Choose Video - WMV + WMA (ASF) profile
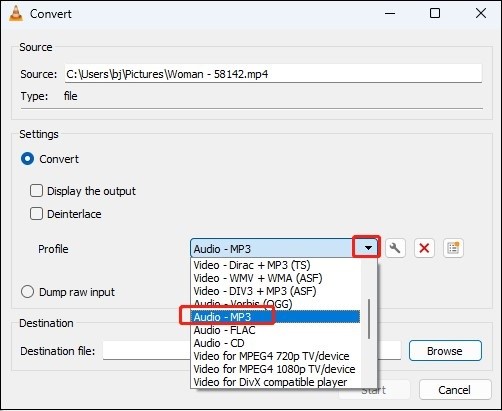Viewport: 502px width, 411px height. coord(275,278)
